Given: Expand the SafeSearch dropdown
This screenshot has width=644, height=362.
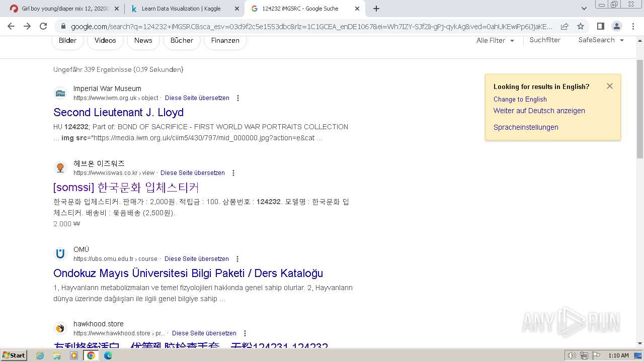Looking at the screenshot, I should [x=601, y=40].
